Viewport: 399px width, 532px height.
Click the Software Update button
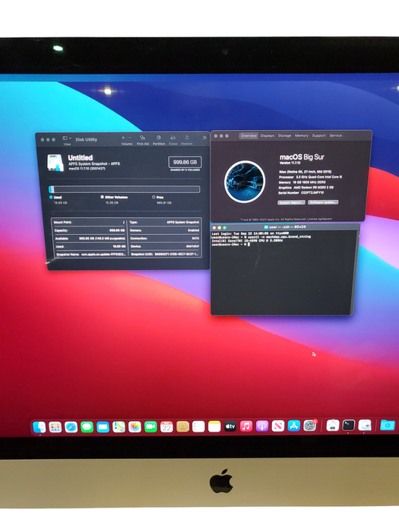(323, 202)
